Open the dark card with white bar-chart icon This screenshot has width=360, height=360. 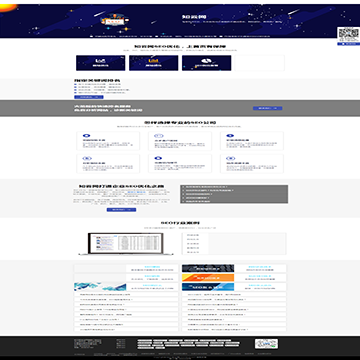click(101, 63)
